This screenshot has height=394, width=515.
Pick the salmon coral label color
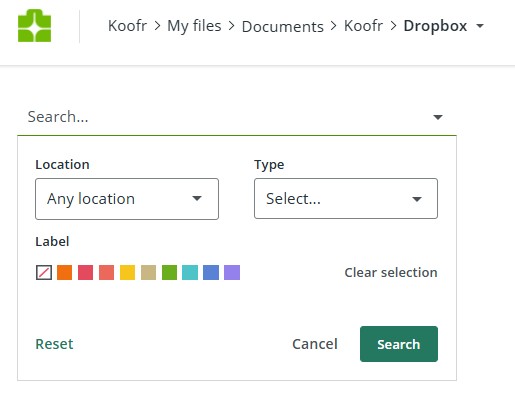(106, 272)
